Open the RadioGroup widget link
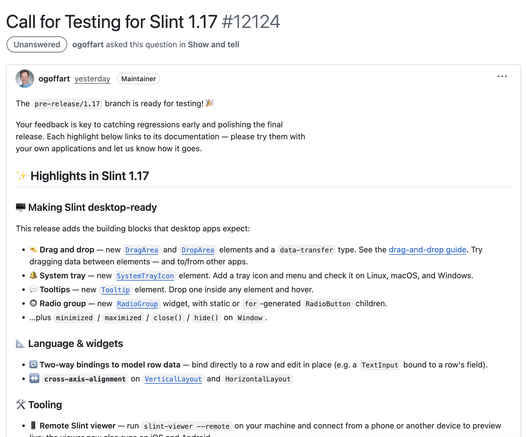The image size is (526, 437). pyautogui.click(x=137, y=304)
